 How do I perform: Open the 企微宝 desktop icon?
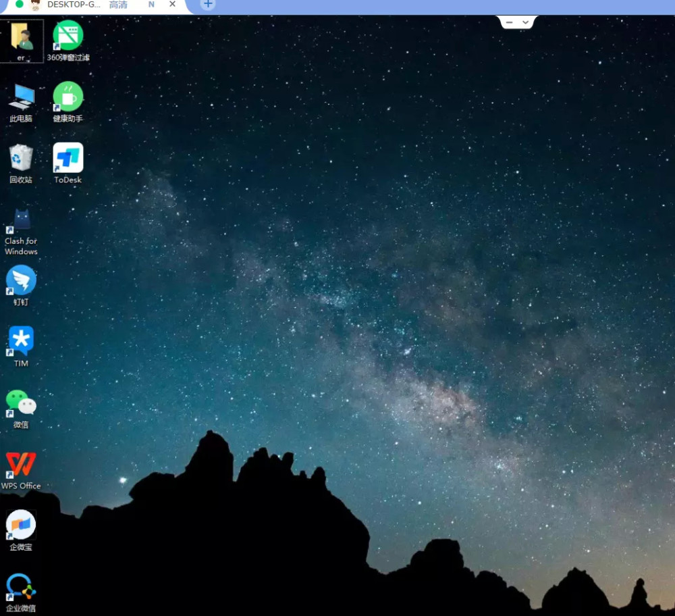21,525
